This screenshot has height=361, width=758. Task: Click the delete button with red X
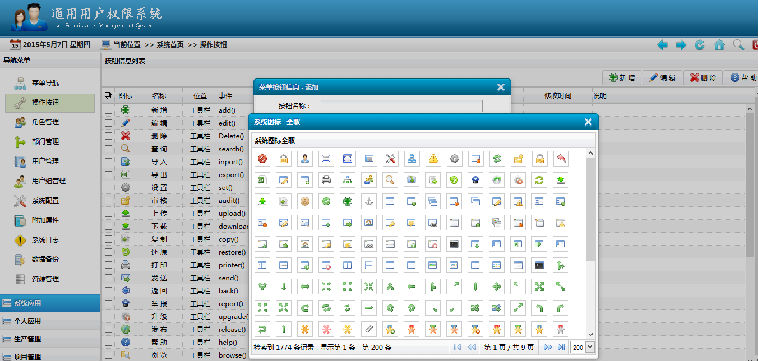pyautogui.click(x=703, y=77)
